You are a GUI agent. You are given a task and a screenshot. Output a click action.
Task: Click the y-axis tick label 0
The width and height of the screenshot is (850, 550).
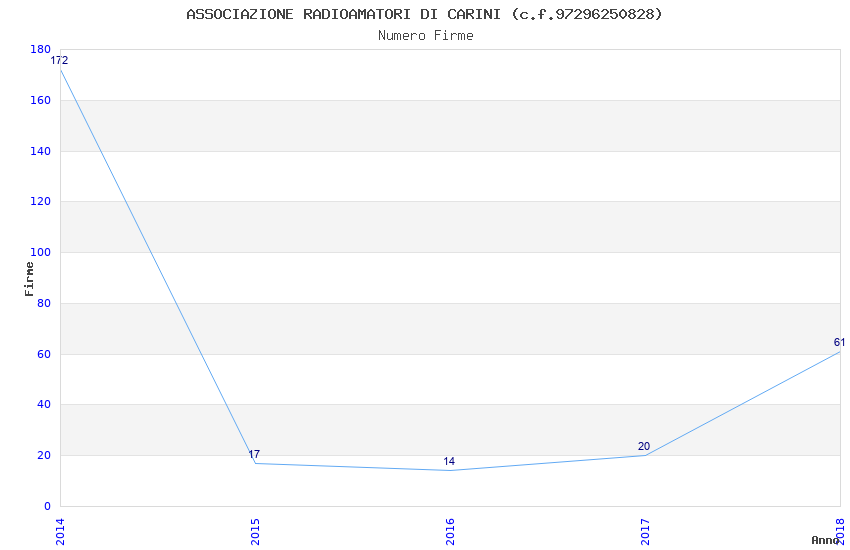(x=48, y=506)
